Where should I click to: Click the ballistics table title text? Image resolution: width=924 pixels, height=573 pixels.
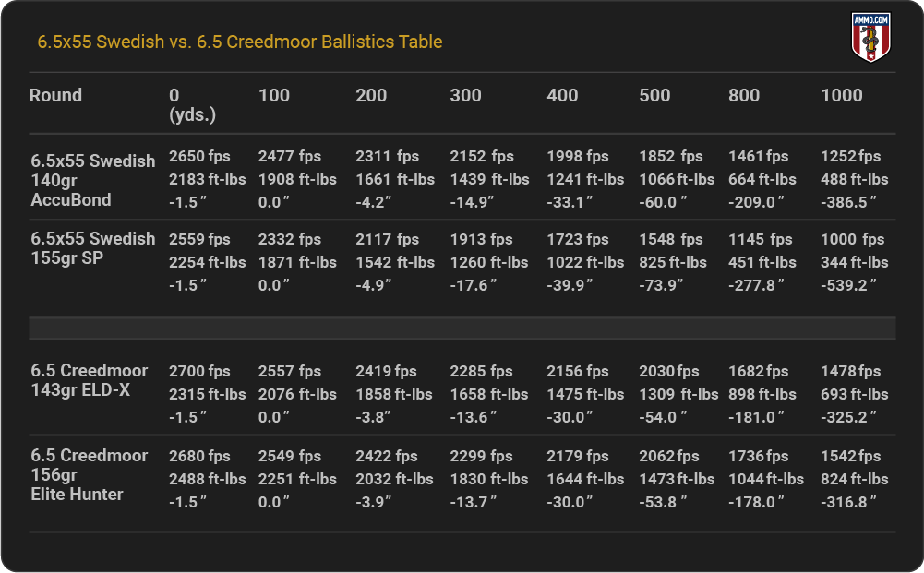239,42
